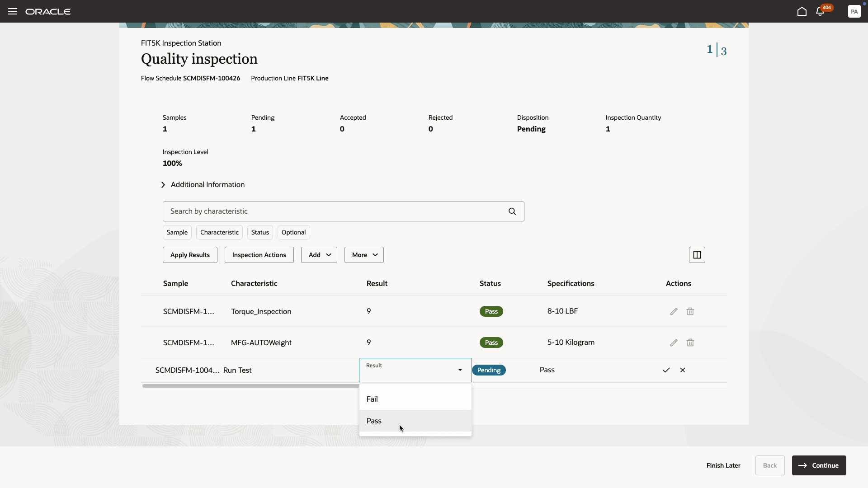
Task: Toggle the Sample filter chip
Action: click(x=177, y=232)
